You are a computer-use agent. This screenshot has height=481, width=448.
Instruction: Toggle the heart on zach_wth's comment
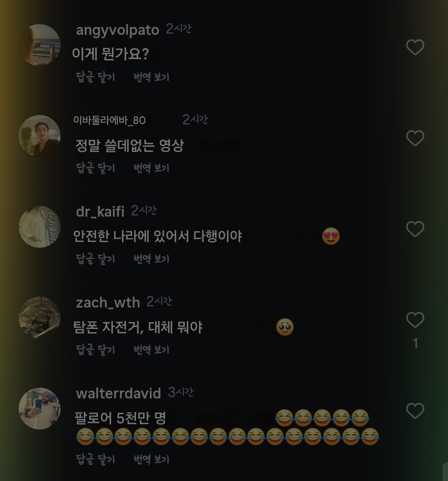pyautogui.click(x=415, y=320)
